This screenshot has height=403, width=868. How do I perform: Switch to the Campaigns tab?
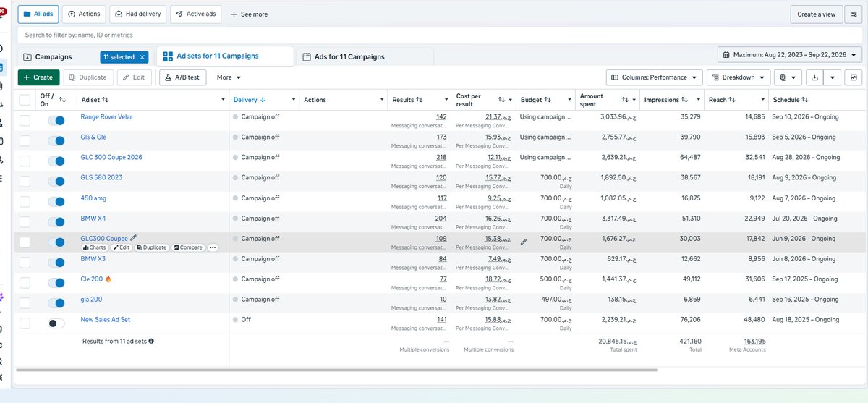click(53, 56)
